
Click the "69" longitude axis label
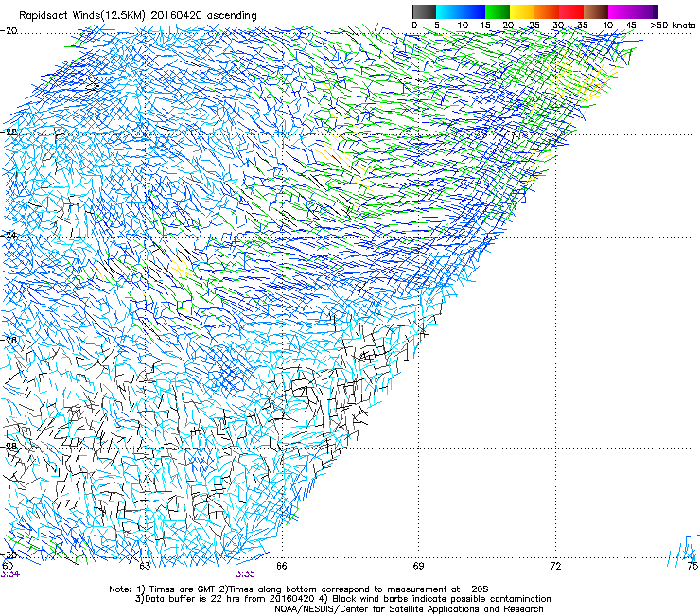(x=418, y=566)
